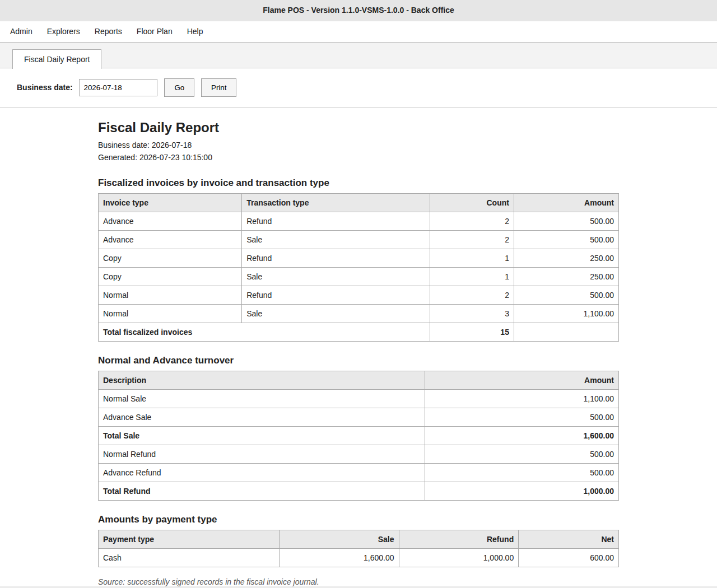This screenshot has height=588, width=717.
Task: Open the Admin menu
Action: (21, 31)
